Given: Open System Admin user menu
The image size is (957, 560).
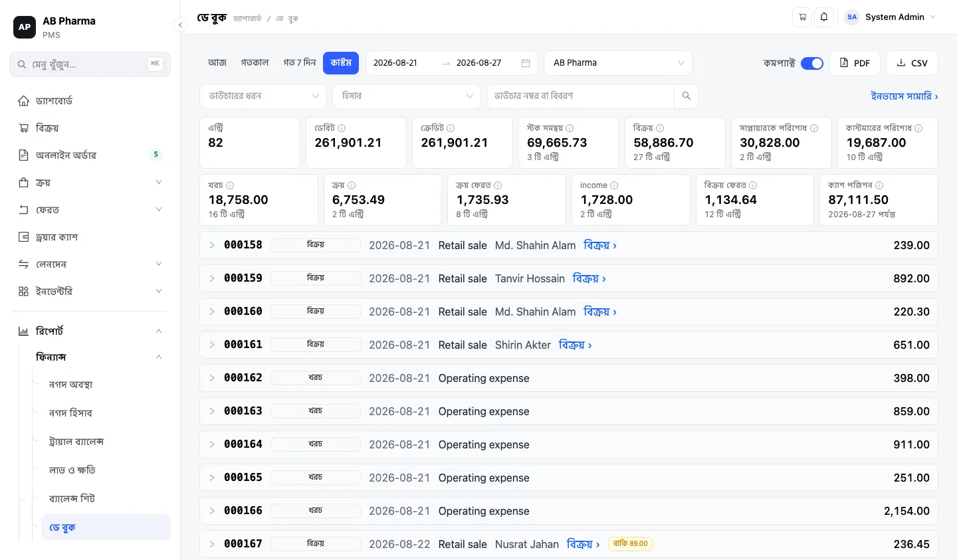Looking at the screenshot, I should 891,17.
